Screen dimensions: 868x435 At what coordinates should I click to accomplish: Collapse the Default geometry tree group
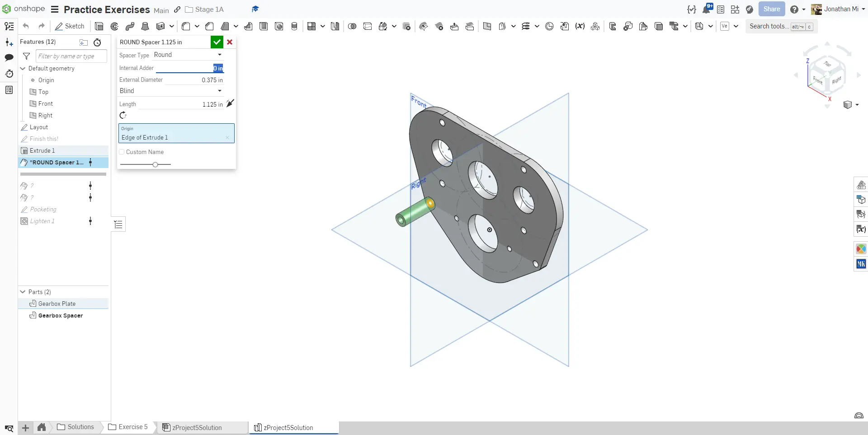point(23,68)
